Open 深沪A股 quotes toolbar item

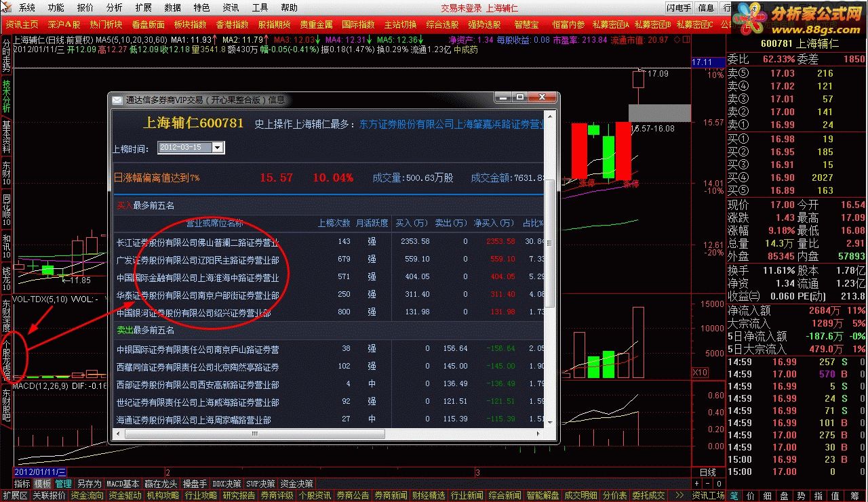[x=64, y=24]
